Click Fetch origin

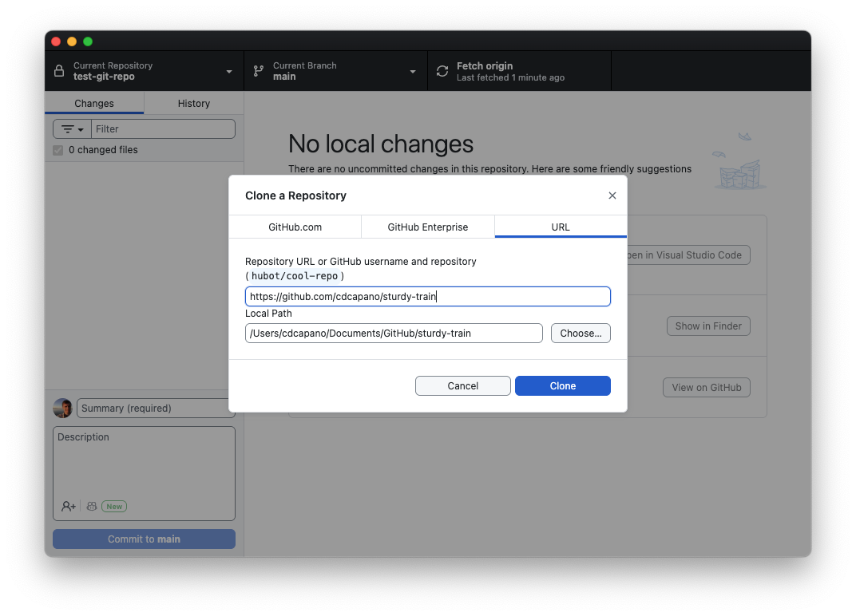(x=519, y=71)
